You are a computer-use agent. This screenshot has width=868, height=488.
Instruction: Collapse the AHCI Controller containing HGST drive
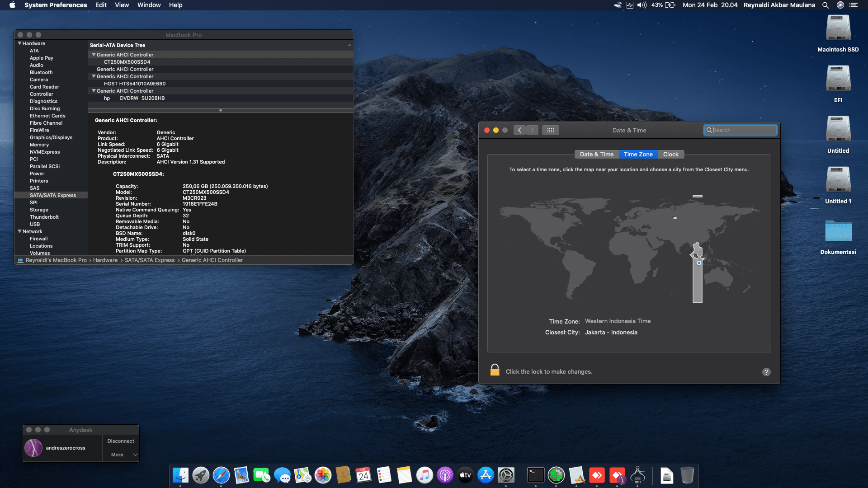tap(94, 76)
